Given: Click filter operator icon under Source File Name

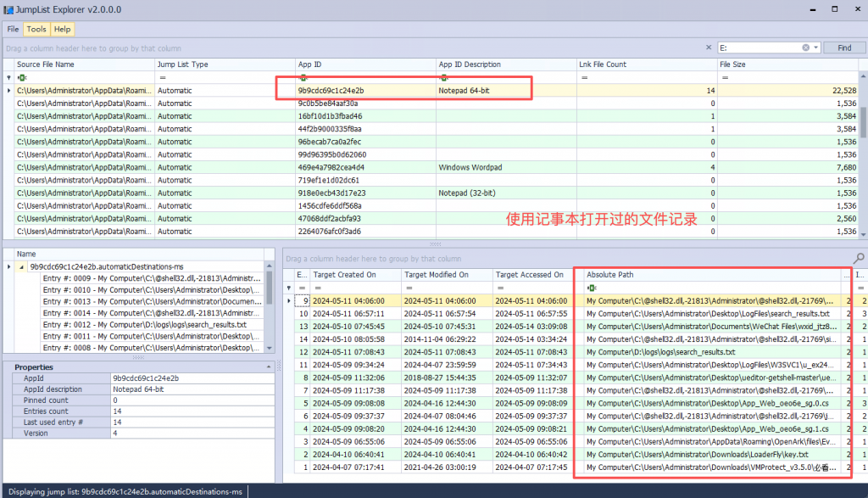Looking at the screenshot, I should coord(22,78).
